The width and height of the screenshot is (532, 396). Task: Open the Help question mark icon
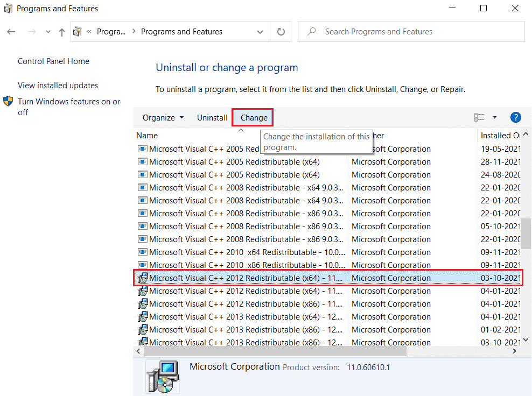click(516, 117)
